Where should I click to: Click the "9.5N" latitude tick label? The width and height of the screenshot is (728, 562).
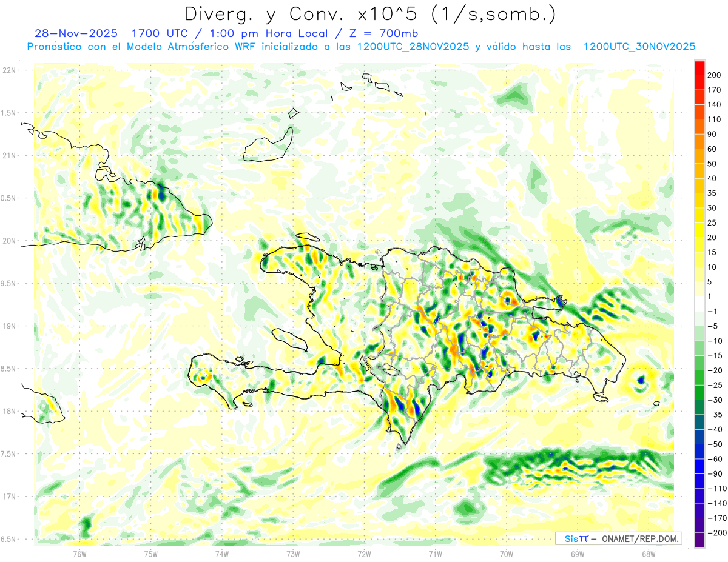(x=8, y=283)
